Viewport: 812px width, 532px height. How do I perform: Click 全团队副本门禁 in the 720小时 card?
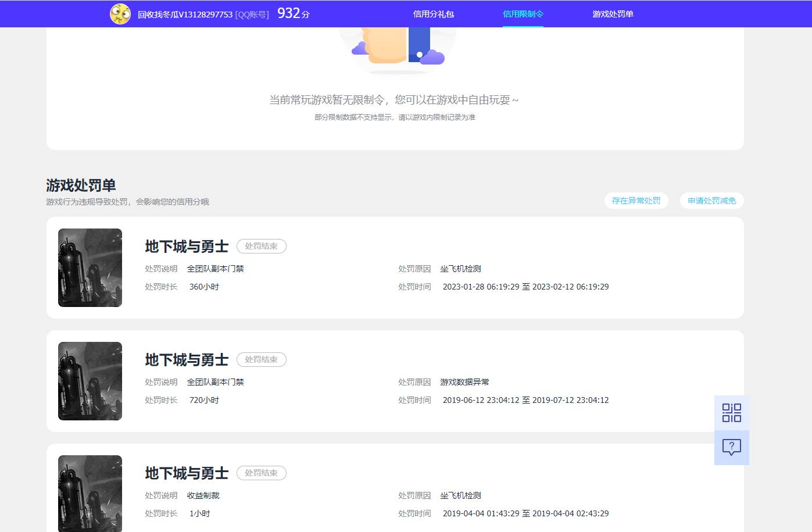(216, 382)
